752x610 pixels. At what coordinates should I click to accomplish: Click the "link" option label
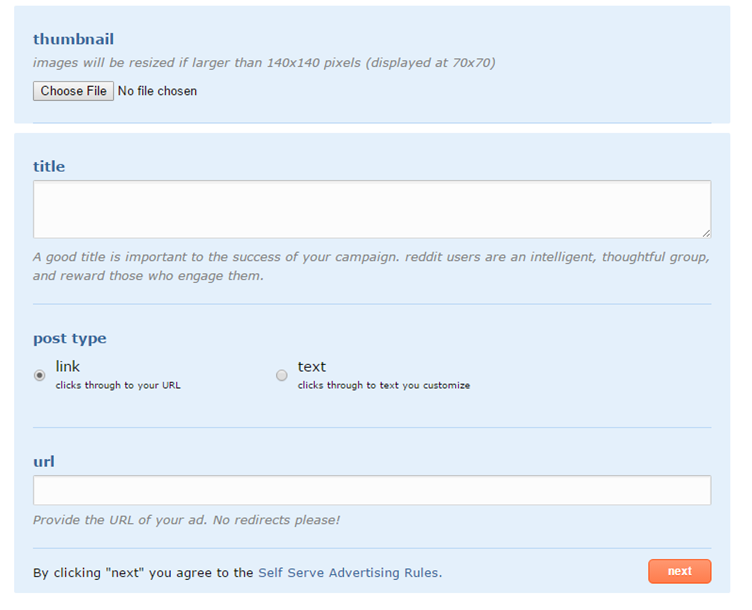68,367
